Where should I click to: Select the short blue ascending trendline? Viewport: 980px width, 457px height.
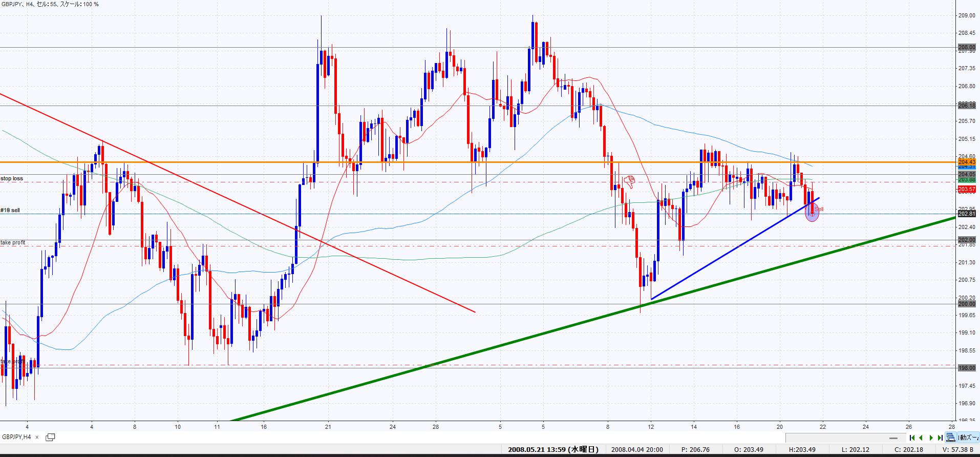pyautogui.click(x=735, y=248)
